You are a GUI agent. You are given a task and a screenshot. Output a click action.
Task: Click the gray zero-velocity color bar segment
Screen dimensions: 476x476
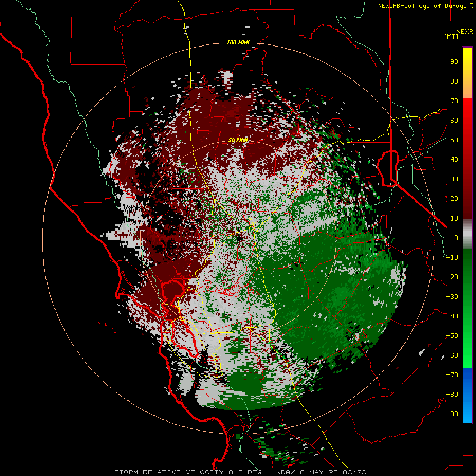(x=467, y=234)
